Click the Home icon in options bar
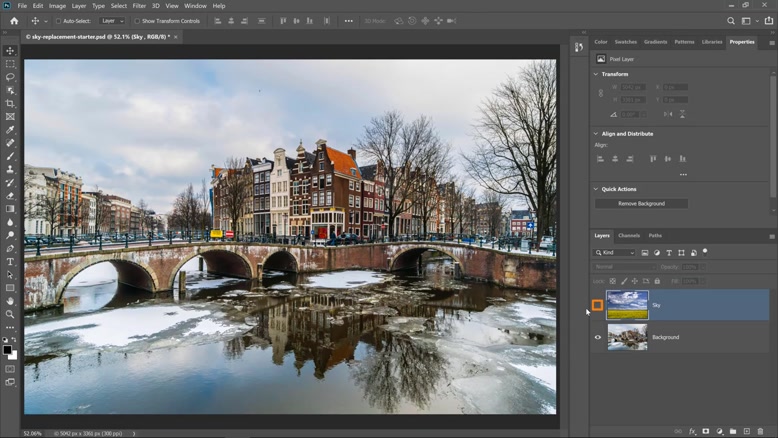 tap(13, 21)
